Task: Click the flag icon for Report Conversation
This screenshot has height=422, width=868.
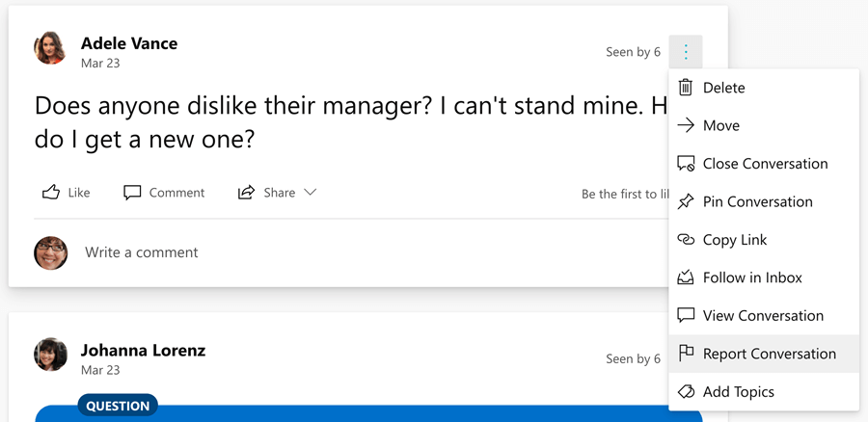Action: pos(686,354)
